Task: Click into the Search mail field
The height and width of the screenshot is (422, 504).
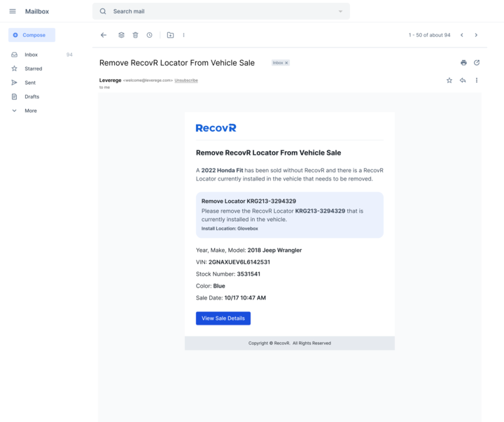Action: pos(220,11)
